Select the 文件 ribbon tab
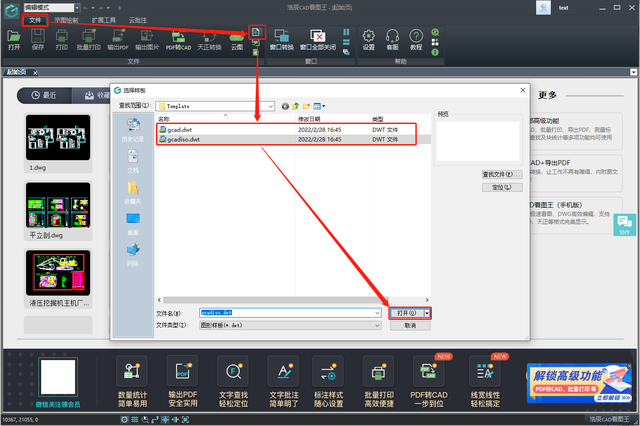The image size is (640, 426). [x=35, y=20]
